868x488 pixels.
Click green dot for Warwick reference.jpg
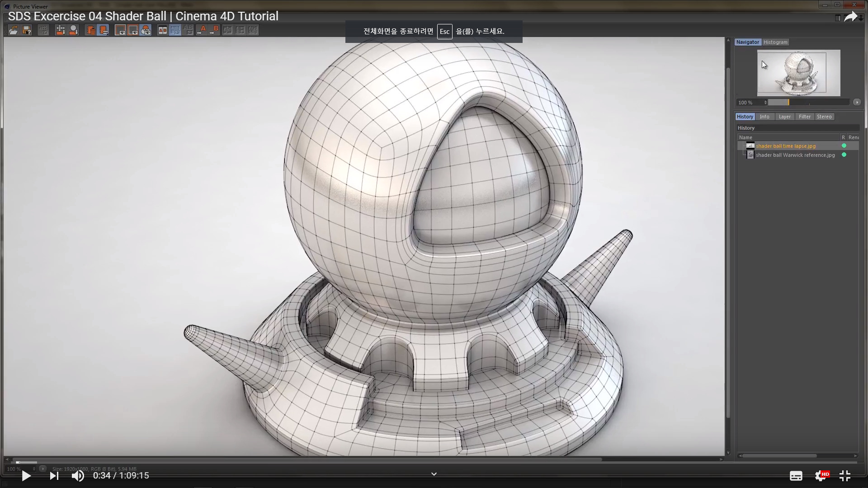click(x=844, y=155)
